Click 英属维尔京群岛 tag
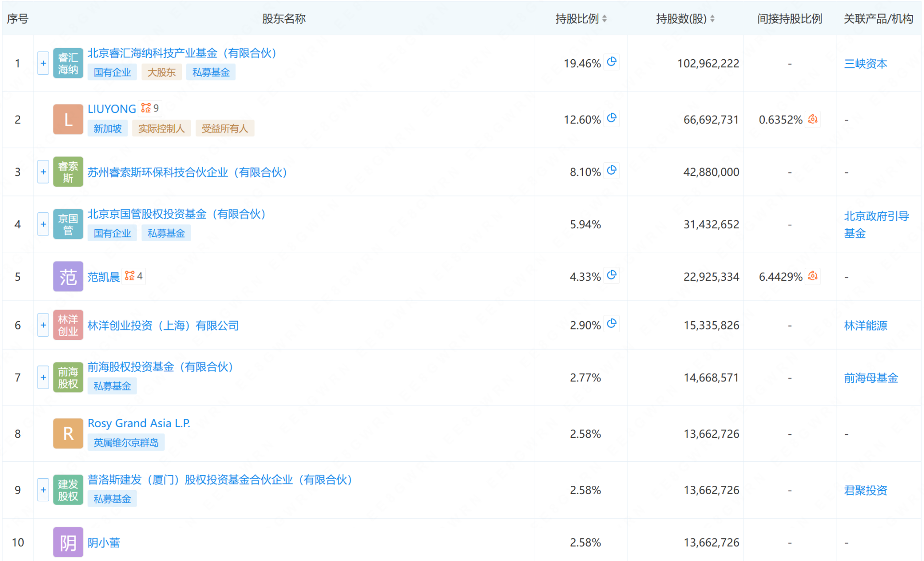924x561 pixels. [x=126, y=443]
